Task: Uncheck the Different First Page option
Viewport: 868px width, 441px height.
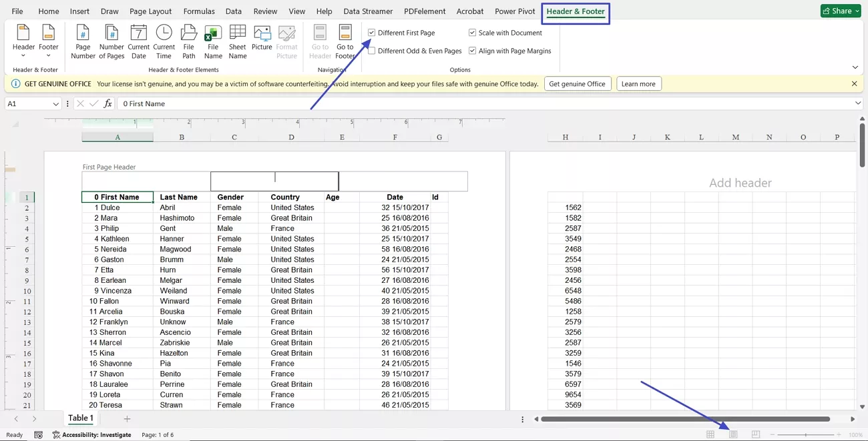Action: pos(371,32)
